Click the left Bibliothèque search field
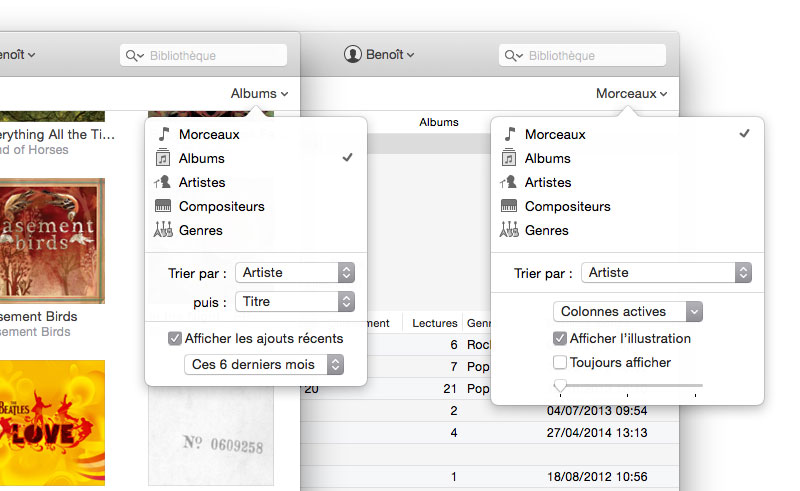Viewport: 800px width, 491px height. point(203,55)
